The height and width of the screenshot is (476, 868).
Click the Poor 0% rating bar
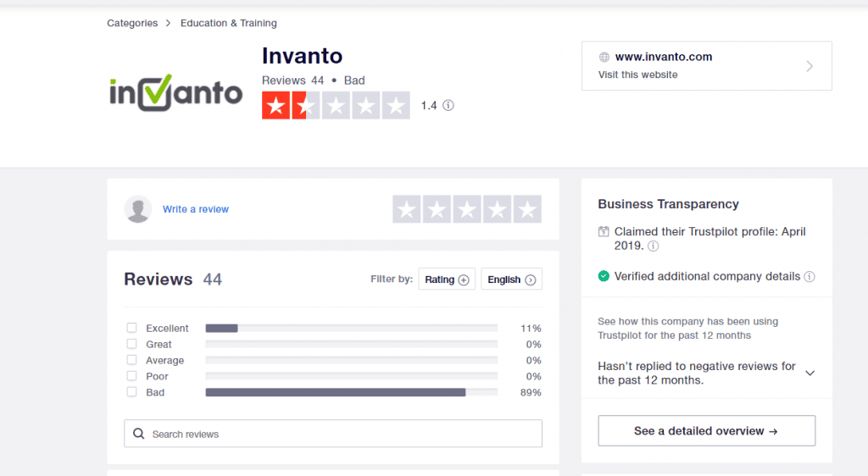tap(352, 377)
